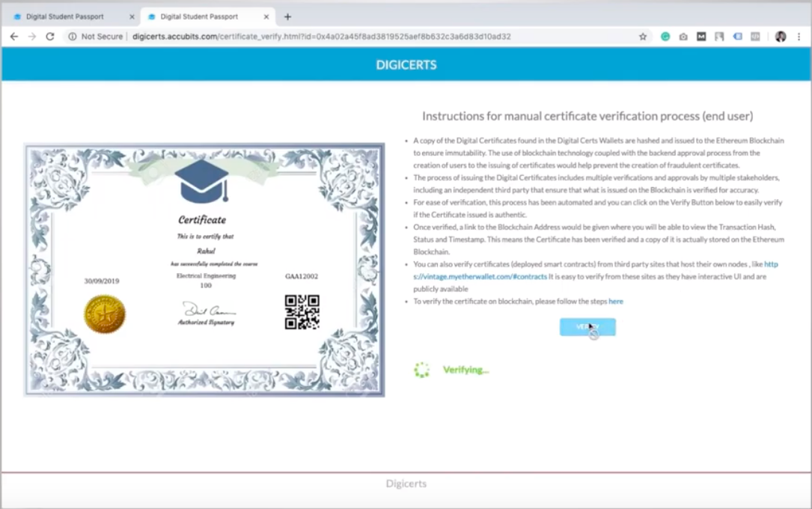The image size is (812, 509).
Task: Switch to the first Digital Student Passport tab
Action: pos(71,16)
